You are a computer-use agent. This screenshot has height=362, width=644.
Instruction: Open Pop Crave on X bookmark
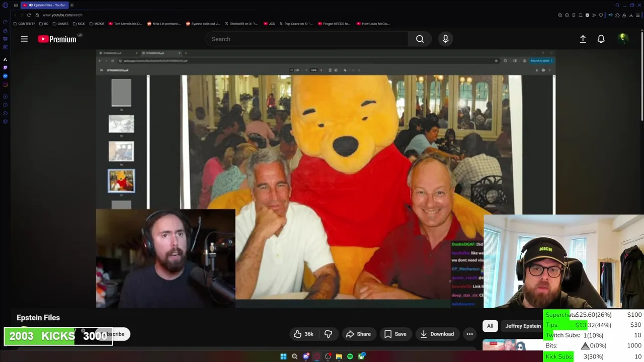(x=296, y=24)
